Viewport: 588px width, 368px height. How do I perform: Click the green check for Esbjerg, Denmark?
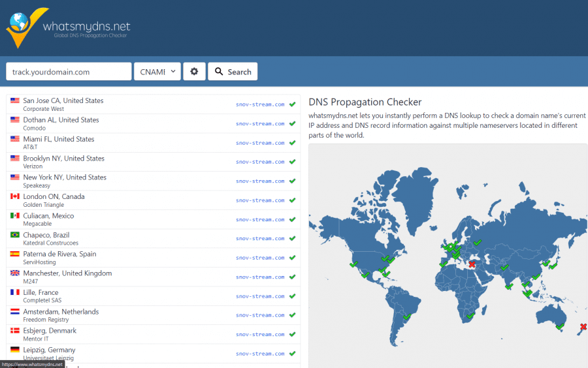pyautogui.click(x=293, y=334)
